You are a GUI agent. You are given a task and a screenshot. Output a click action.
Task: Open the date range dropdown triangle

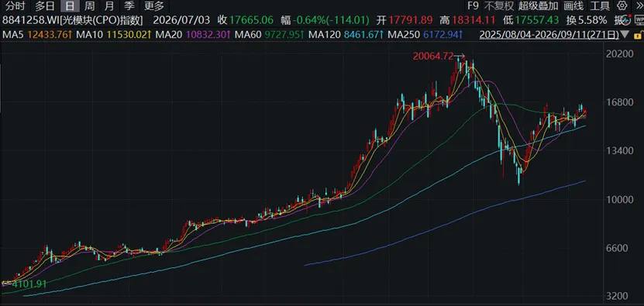[625, 34]
